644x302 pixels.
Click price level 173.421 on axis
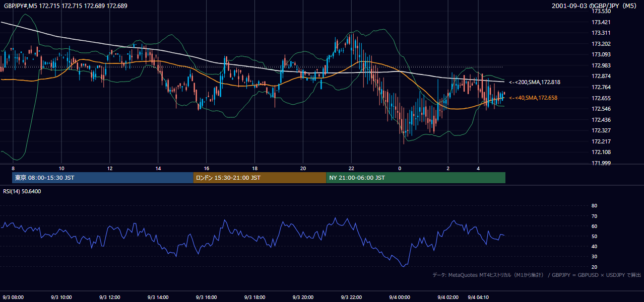601,22
